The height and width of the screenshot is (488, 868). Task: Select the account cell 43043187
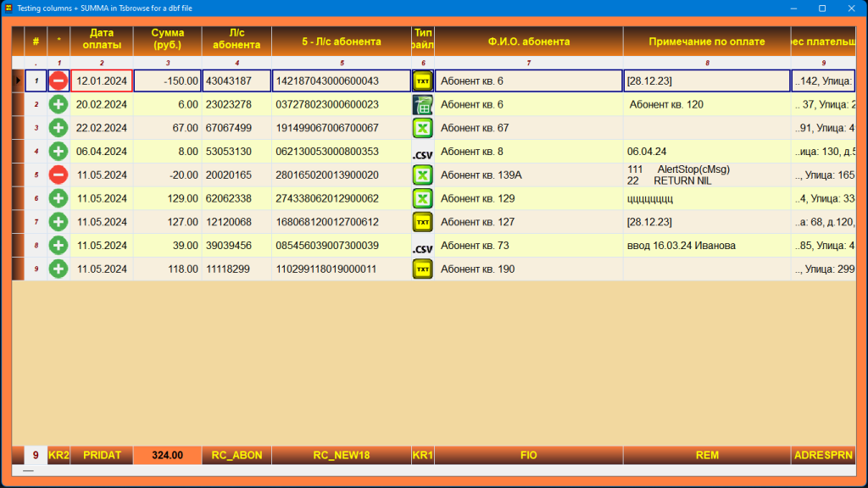coord(237,80)
